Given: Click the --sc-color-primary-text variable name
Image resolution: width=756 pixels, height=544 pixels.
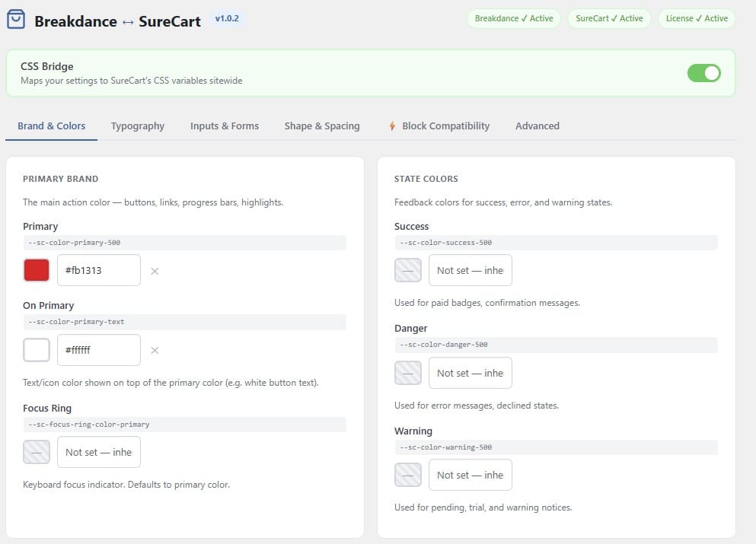Looking at the screenshot, I should click(76, 322).
